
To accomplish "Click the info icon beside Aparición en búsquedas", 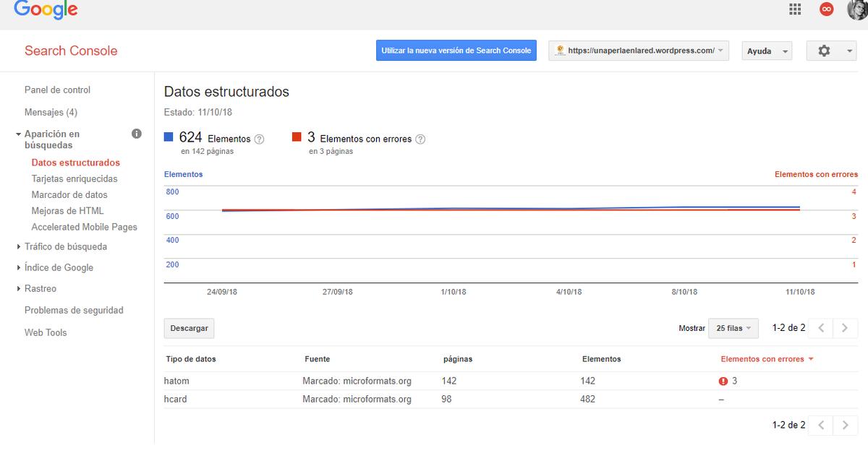I will coord(136,133).
